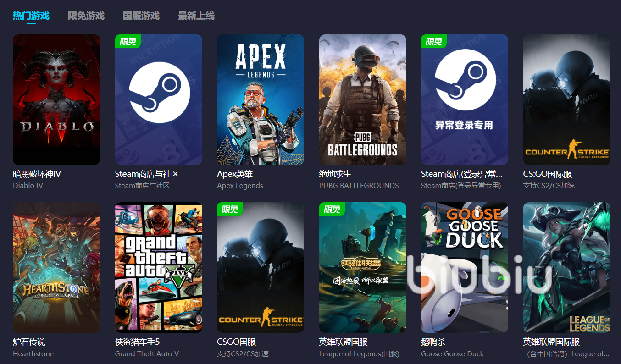This screenshot has width=621, height=364.
Task: Click the gray Goose Goose Duck subtitle
Action: pos(452,353)
